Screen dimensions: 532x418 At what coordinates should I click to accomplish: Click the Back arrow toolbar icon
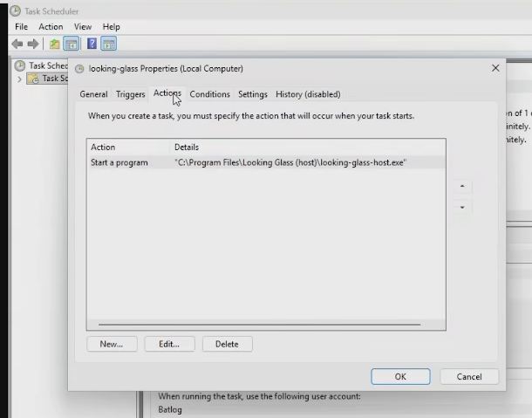17,44
